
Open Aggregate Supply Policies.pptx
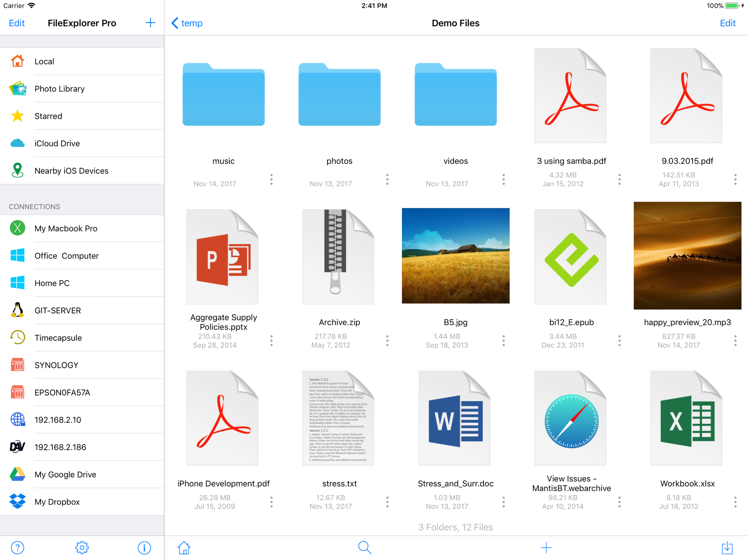tap(222, 256)
